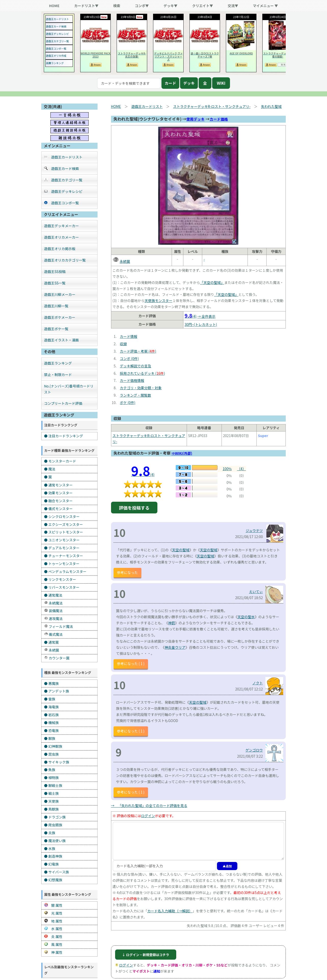Image resolution: width=327 pixels, height=980 pixels.
Task: Click the 水 属性 attribute icon
Action: (x=46, y=928)
